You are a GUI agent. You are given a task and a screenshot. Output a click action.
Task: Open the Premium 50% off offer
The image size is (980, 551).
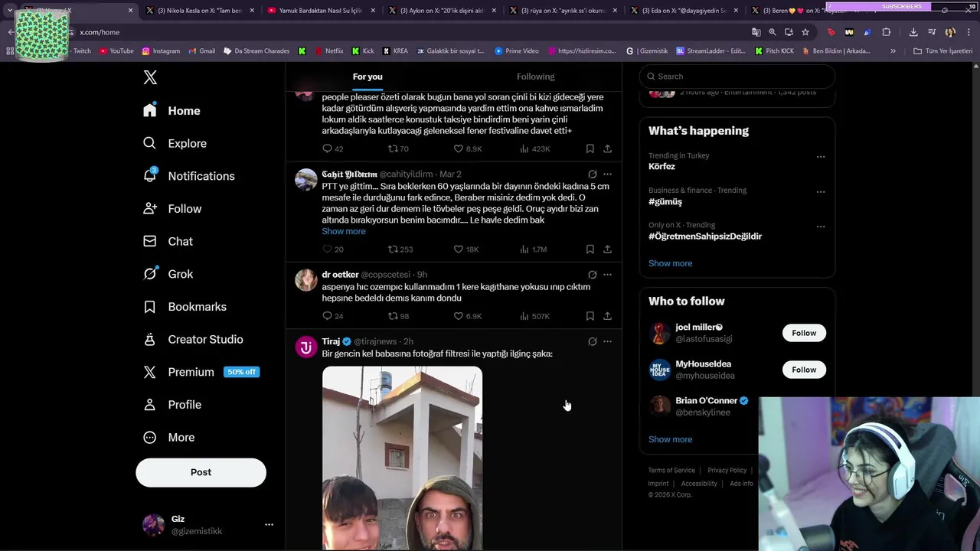(202, 372)
